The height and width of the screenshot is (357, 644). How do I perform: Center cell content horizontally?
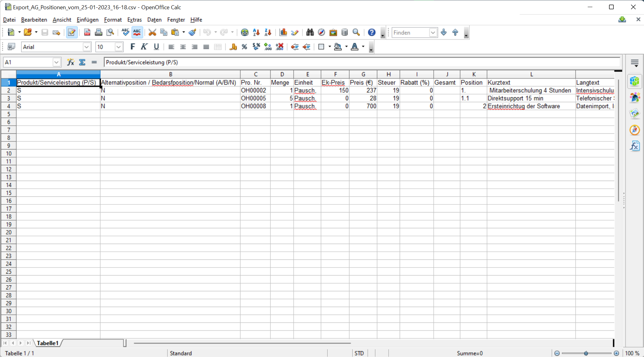(183, 47)
